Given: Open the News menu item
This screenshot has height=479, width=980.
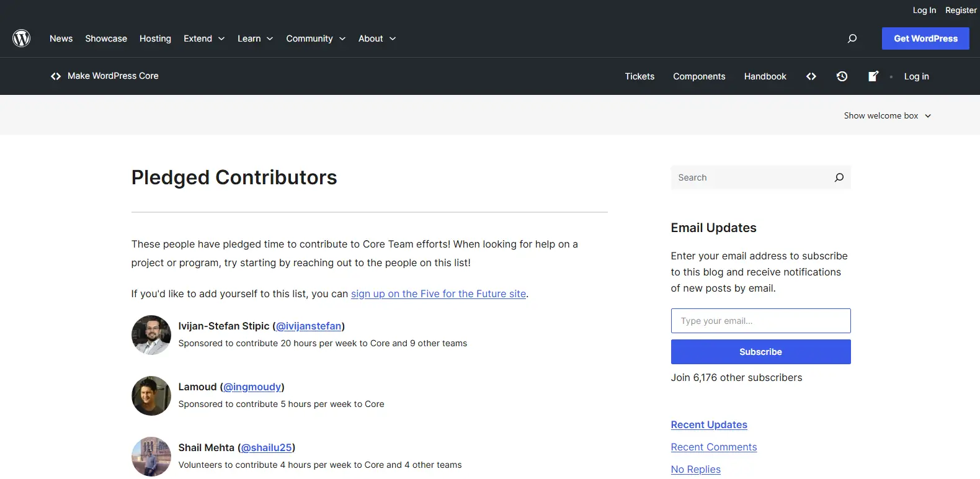Looking at the screenshot, I should tap(61, 38).
